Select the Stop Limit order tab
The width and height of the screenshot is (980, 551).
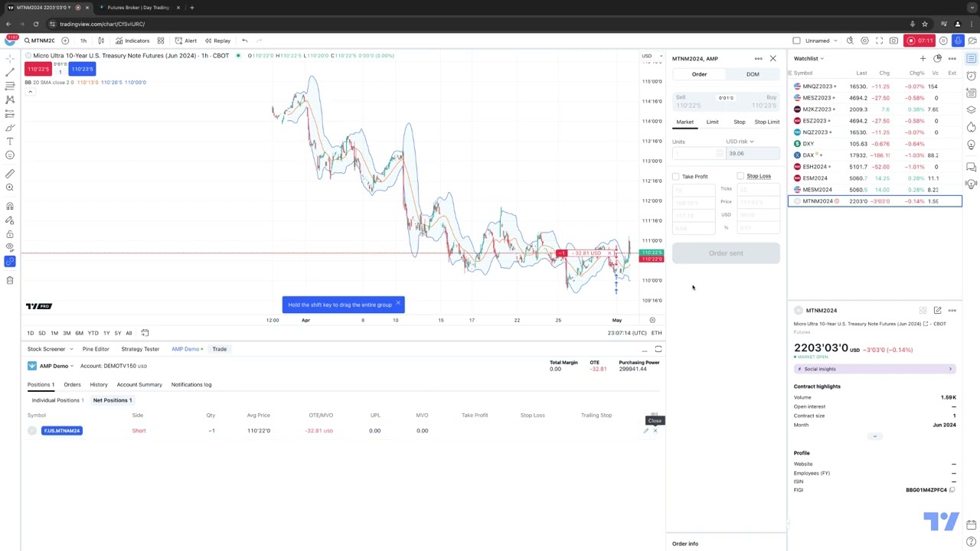coord(766,122)
